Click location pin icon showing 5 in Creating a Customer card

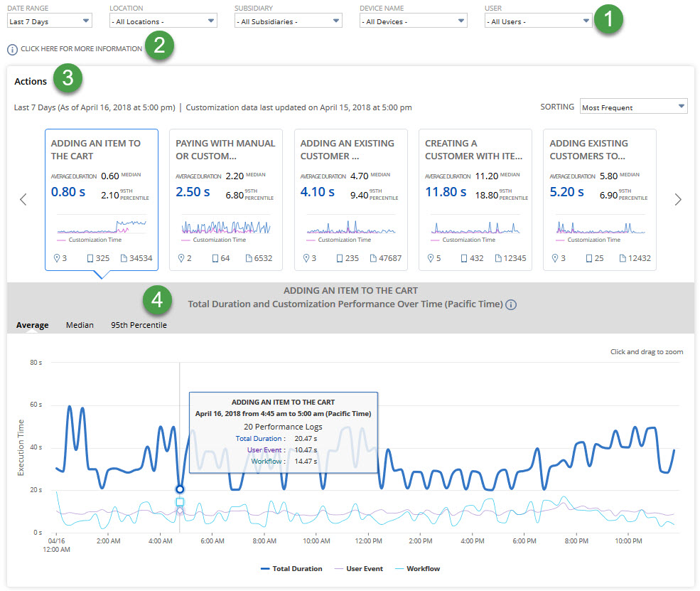coord(431,258)
